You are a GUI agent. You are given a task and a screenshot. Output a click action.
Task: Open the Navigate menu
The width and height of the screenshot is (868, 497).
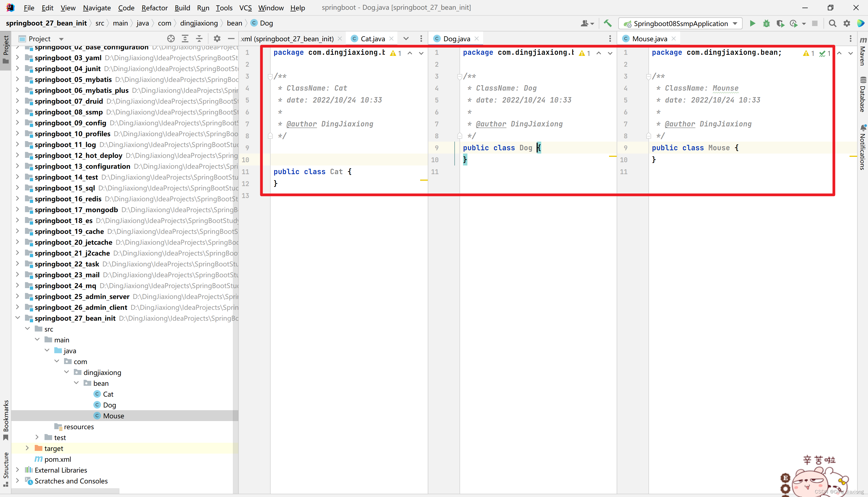[x=97, y=8]
